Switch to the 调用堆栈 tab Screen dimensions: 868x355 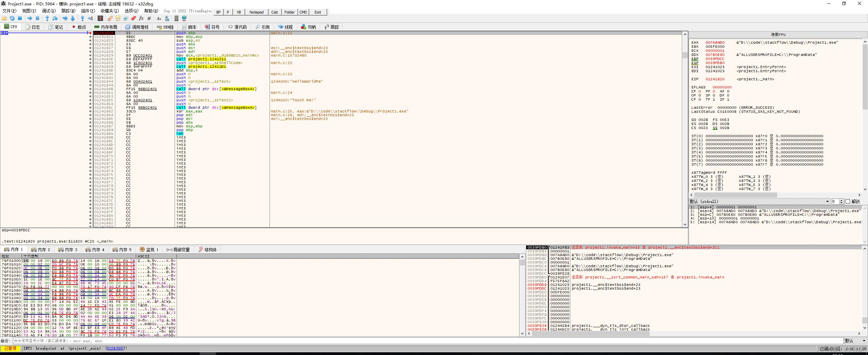[137, 27]
